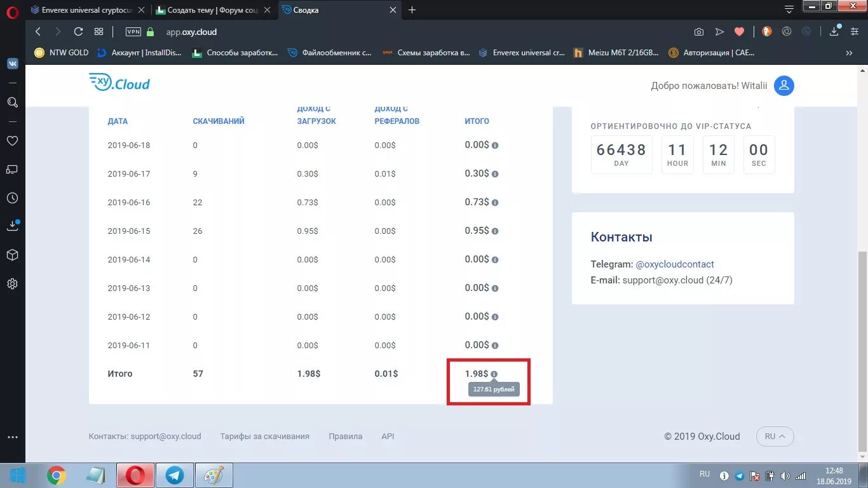Viewport: 868px width, 488px height.
Task: Open bookmarks heart in Opera sidebar
Action: [12, 141]
